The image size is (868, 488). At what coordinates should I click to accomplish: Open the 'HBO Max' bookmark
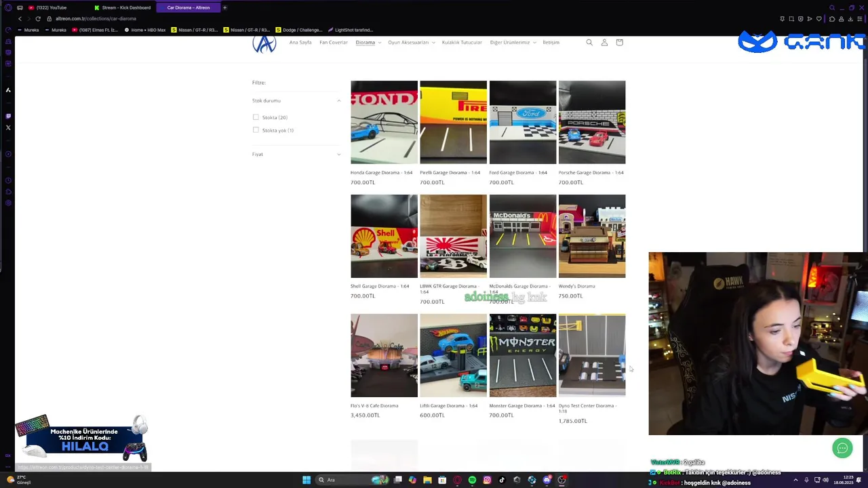tap(145, 30)
